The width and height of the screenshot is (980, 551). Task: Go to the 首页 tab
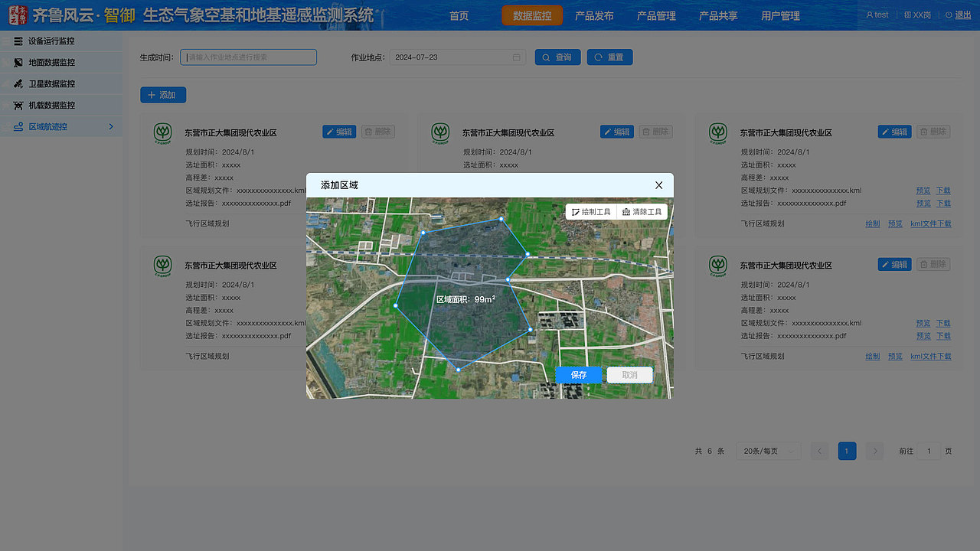459,15
